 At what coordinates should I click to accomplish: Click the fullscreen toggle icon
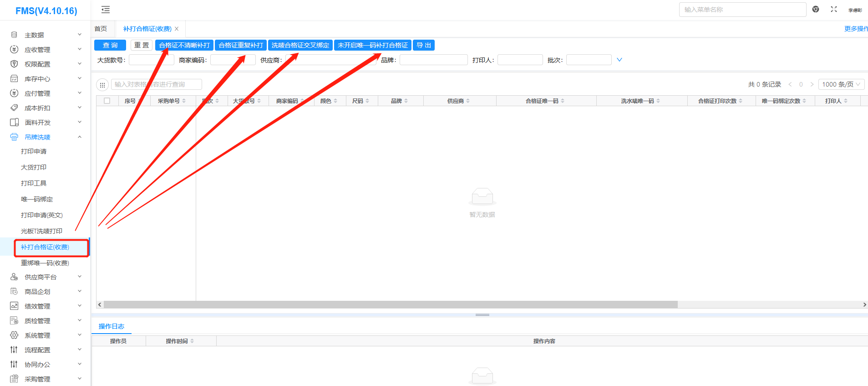(834, 9)
